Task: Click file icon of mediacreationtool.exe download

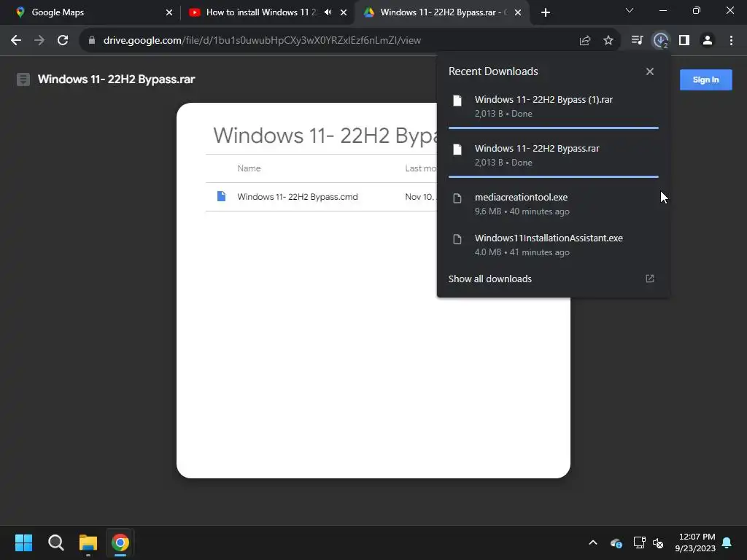Action: click(457, 198)
